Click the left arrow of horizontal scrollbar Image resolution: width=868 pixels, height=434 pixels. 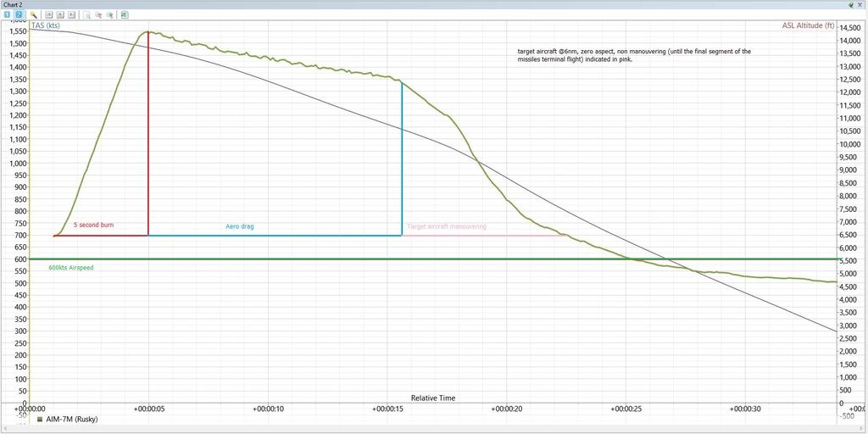3,428
